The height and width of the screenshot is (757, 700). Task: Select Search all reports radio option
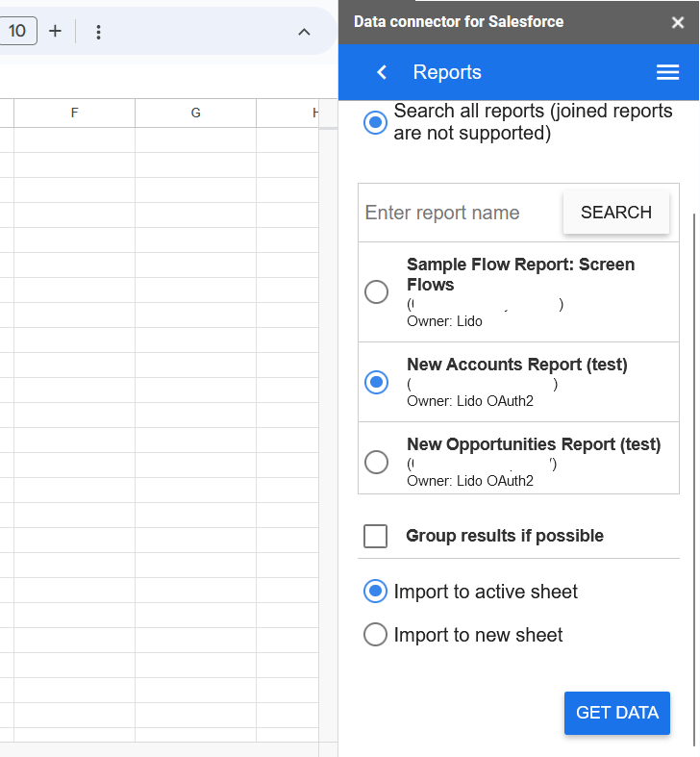tap(375, 122)
